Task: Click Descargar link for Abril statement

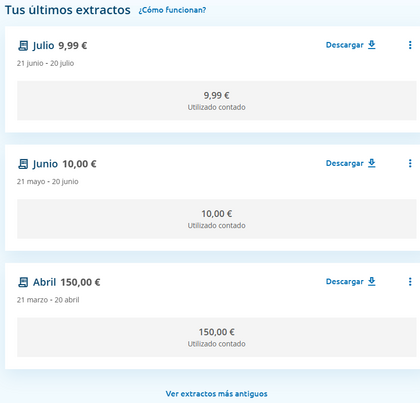Action: (345, 282)
